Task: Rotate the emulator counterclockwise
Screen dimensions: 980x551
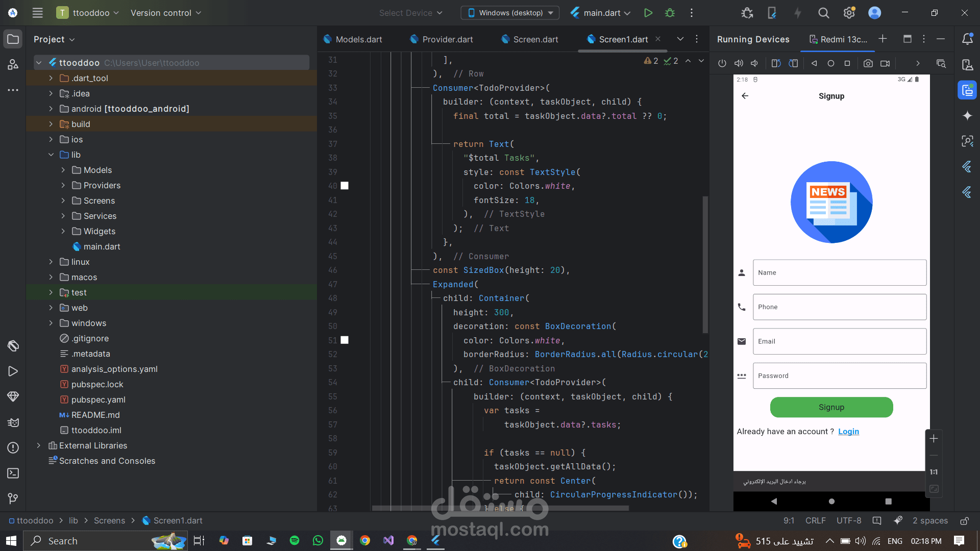Action: [x=775, y=63]
